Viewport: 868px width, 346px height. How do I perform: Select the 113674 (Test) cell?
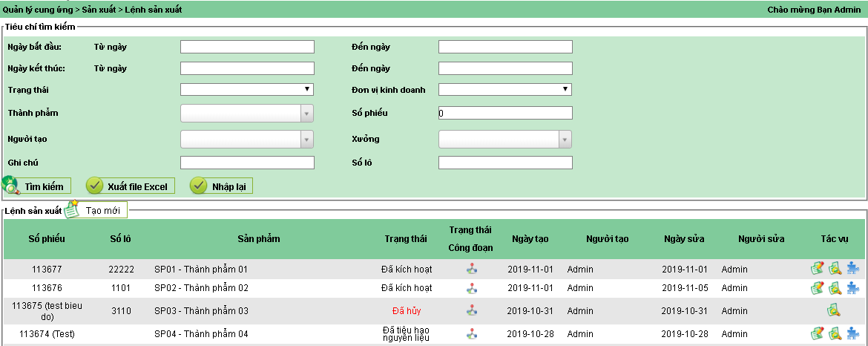[47, 334]
